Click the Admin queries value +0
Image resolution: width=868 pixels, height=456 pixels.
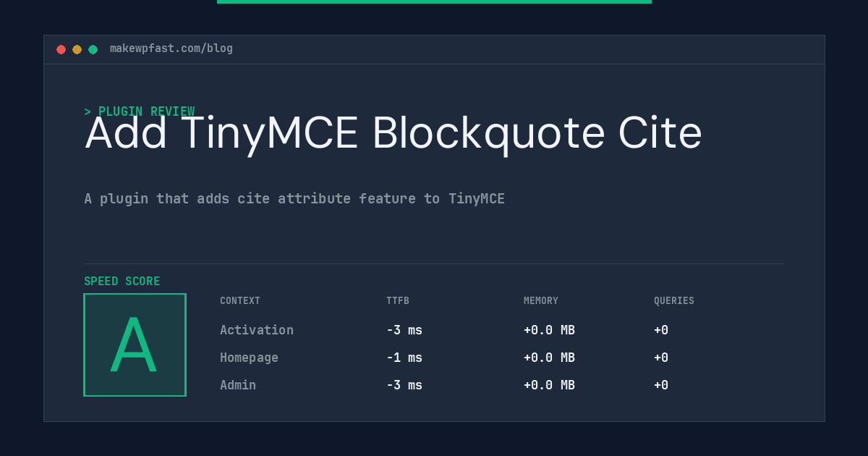(x=661, y=385)
